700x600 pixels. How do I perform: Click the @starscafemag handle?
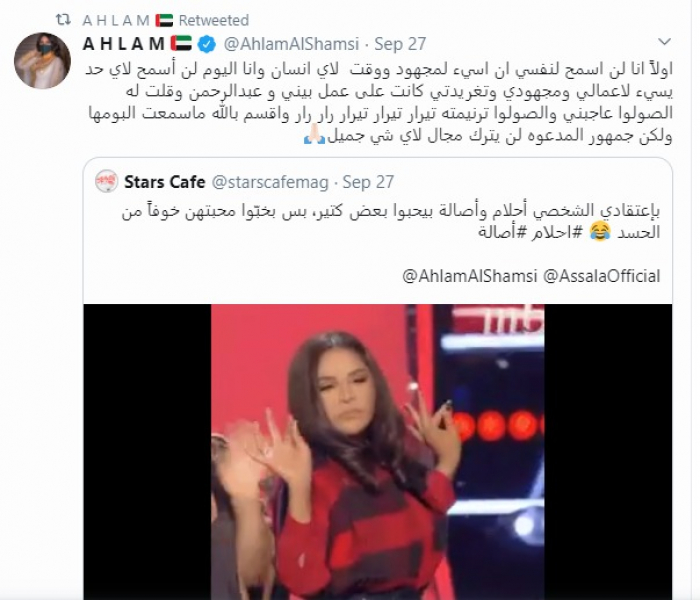pyautogui.click(x=270, y=182)
